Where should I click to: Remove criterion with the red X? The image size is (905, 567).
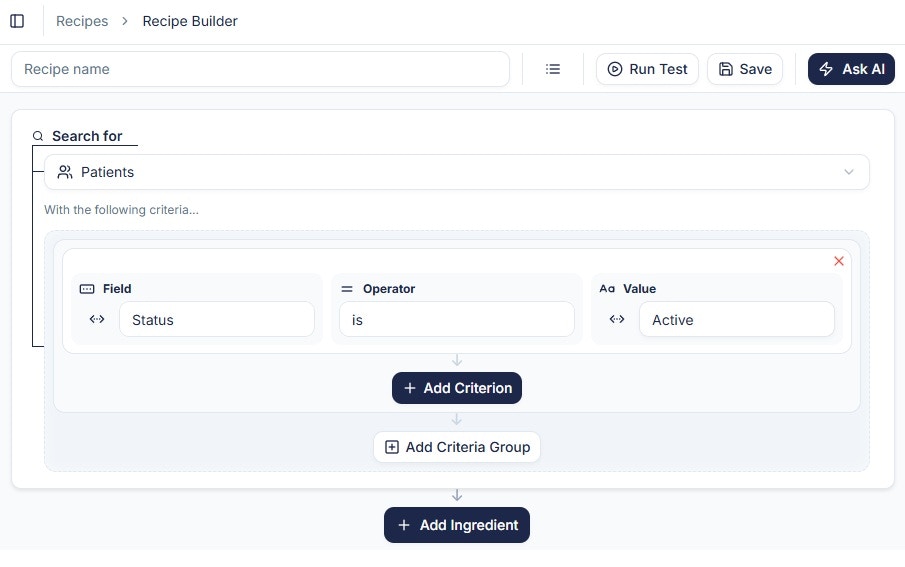pyautogui.click(x=839, y=261)
